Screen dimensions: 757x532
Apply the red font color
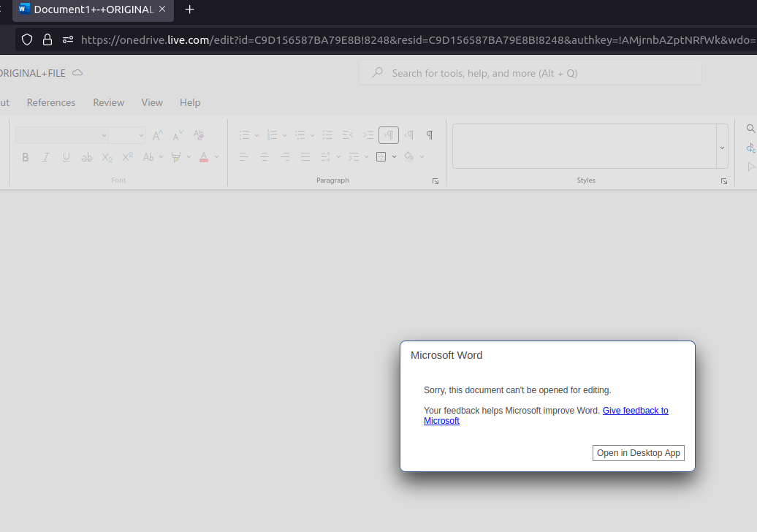[x=204, y=157]
